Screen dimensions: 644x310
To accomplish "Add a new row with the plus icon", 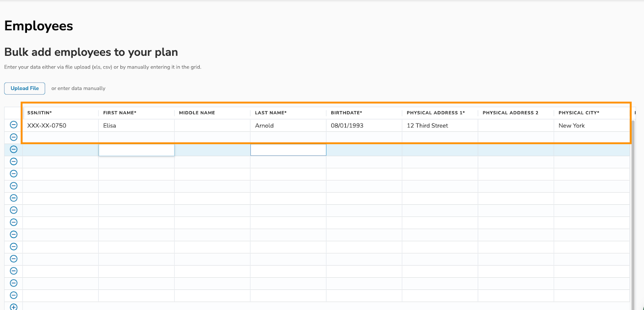I will pos(13,307).
